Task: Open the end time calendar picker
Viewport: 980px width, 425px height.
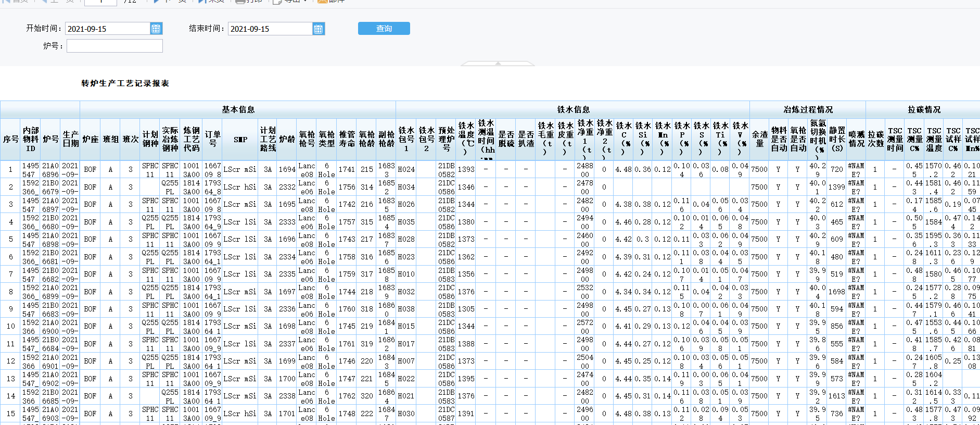Action: click(x=318, y=29)
